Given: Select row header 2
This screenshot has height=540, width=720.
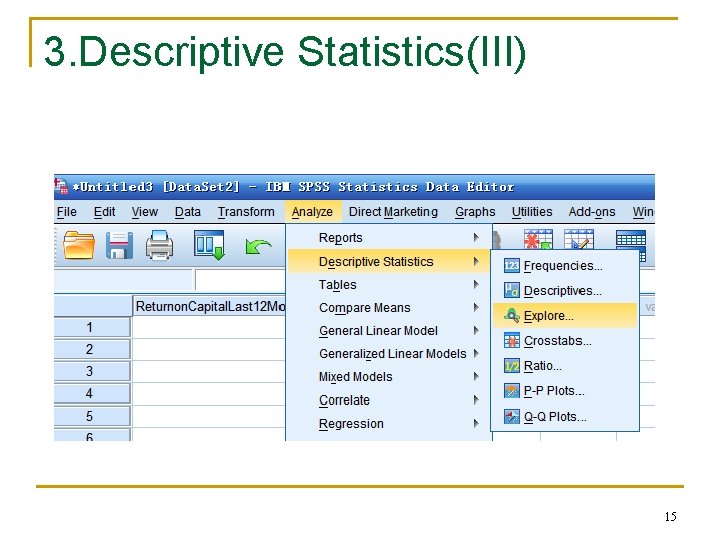Looking at the screenshot, I should click(92, 349).
